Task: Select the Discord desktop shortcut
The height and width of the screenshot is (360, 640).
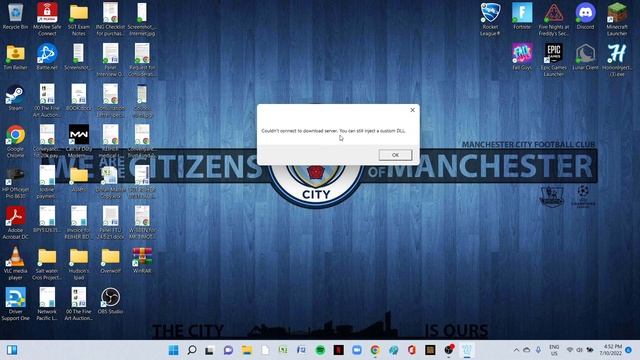Action: point(585,16)
